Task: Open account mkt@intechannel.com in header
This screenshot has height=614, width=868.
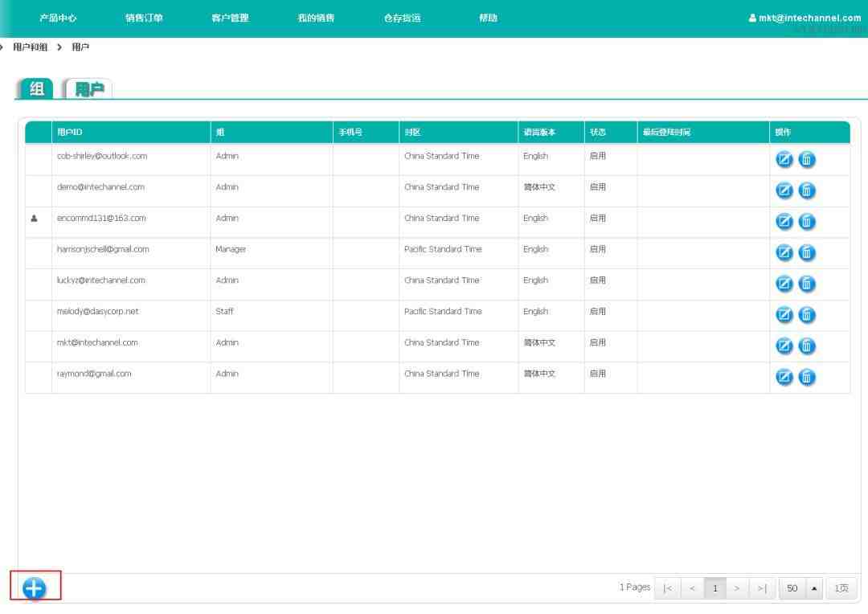Action: [805, 18]
